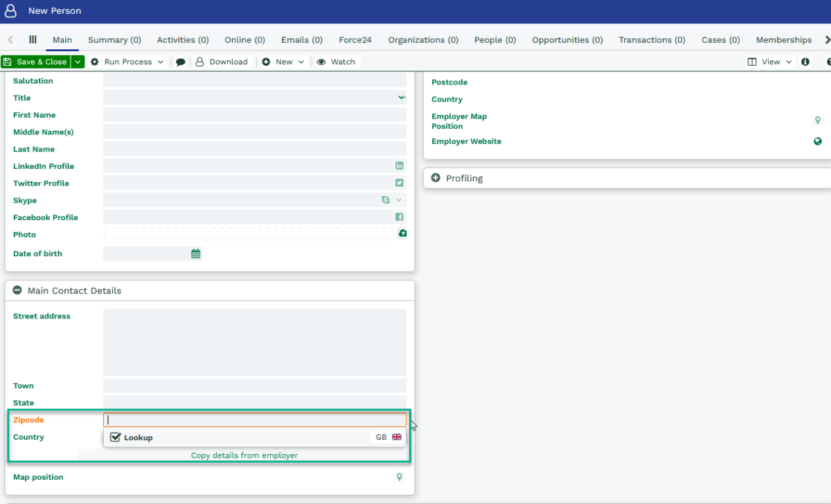Screen dimensions: 831x504
Task: Click the Employer Map Position pin icon
Action: [818, 120]
